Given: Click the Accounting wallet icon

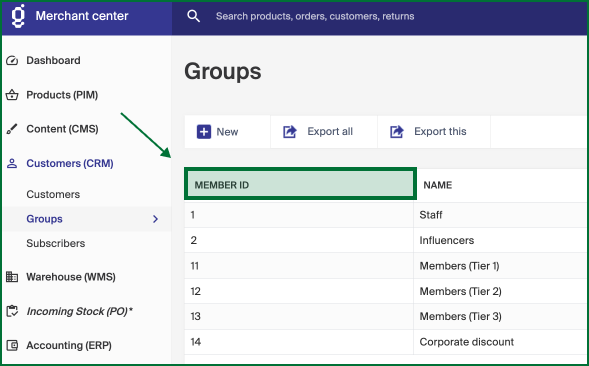Looking at the screenshot, I should [x=12, y=345].
